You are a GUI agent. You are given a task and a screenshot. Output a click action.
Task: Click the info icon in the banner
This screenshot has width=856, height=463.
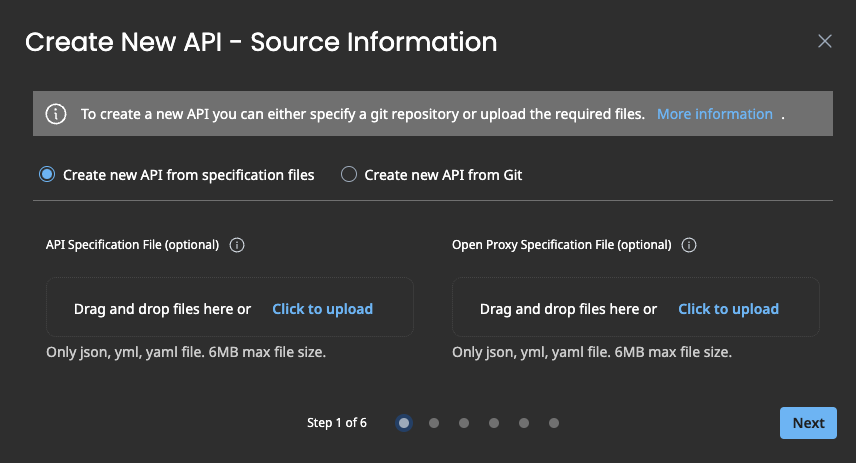point(56,114)
